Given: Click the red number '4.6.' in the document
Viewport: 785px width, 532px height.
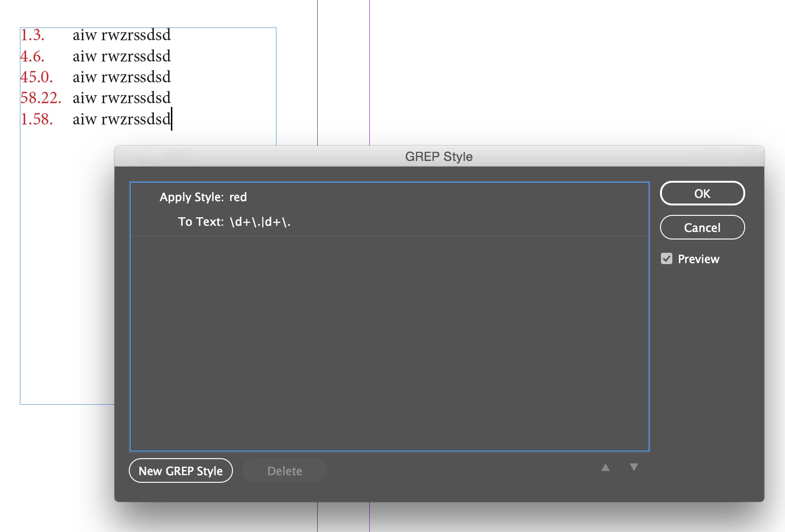Looking at the screenshot, I should coord(33,56).
